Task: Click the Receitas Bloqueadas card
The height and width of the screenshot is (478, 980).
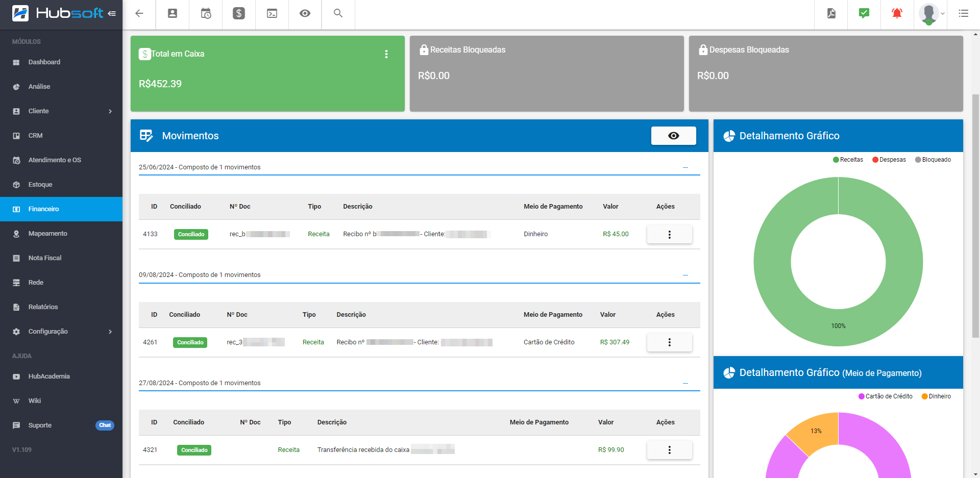Action: click(547, 73)
